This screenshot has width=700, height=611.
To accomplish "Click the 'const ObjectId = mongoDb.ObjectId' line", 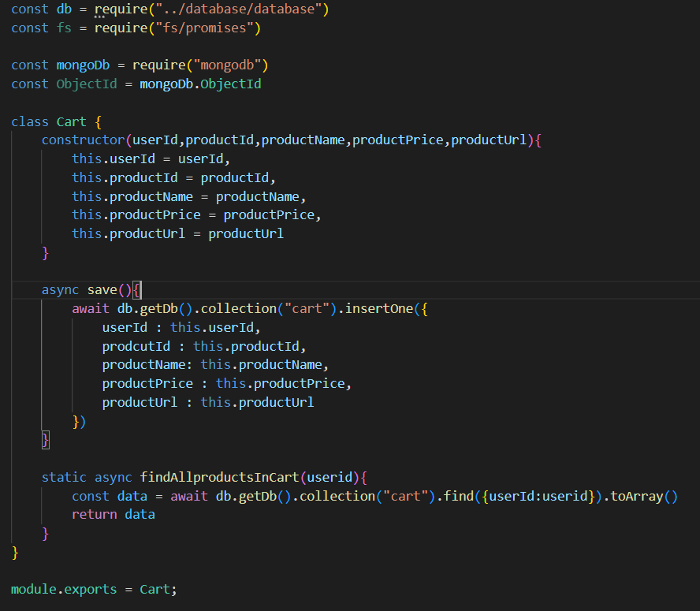I will tap(136, 84).
